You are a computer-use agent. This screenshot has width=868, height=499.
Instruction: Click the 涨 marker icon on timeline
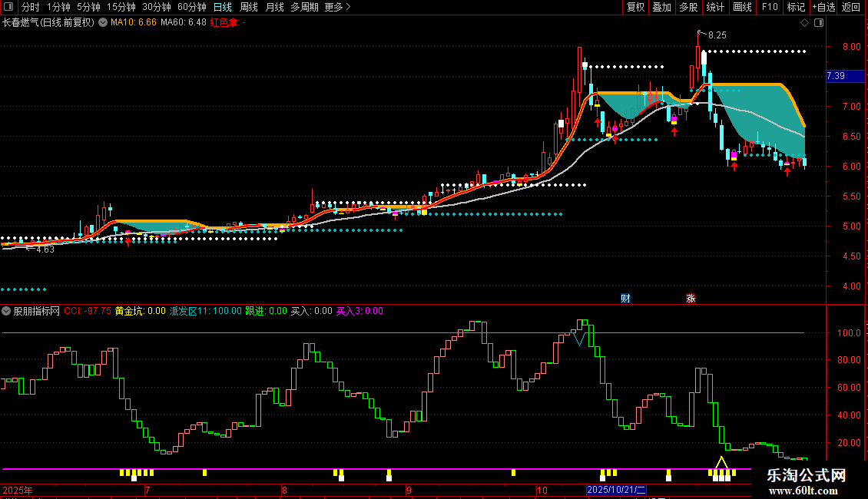691,298
